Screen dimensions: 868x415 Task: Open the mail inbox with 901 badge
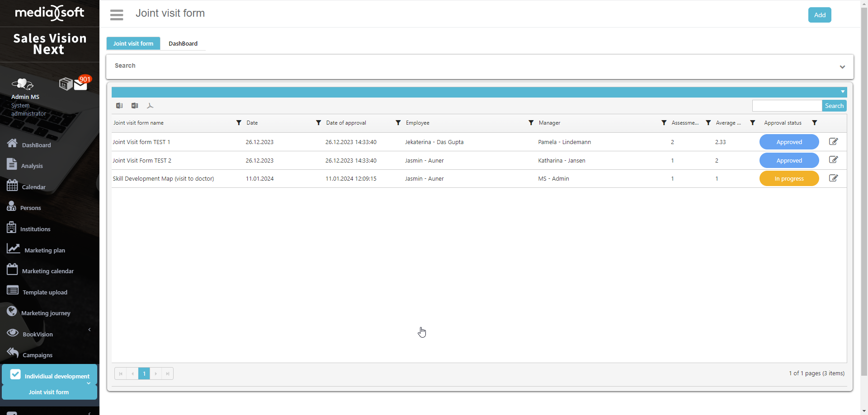[x=80, y=85]
